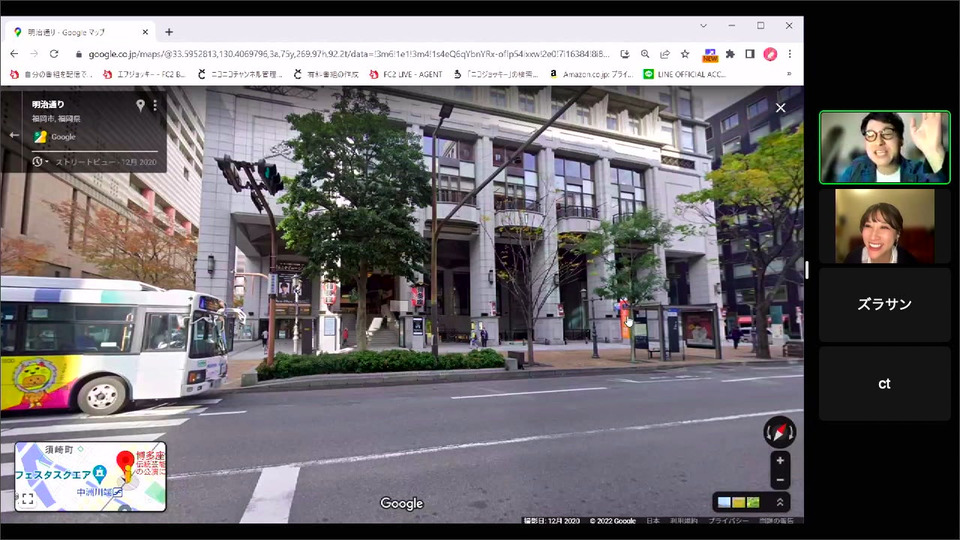Open the Chrome extensions puzzle icon

pyautogui.click(x=730, y=54)
